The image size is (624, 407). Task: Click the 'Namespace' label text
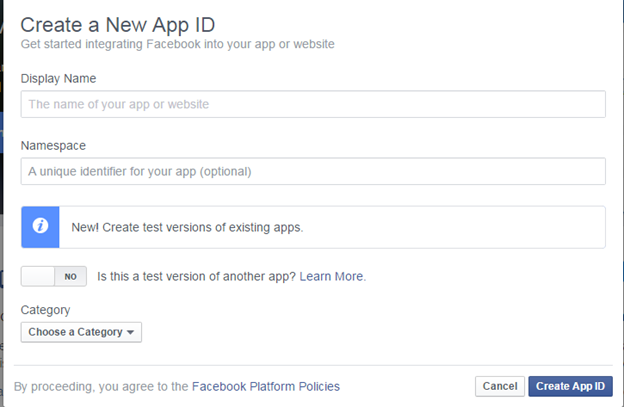point(53,146)
